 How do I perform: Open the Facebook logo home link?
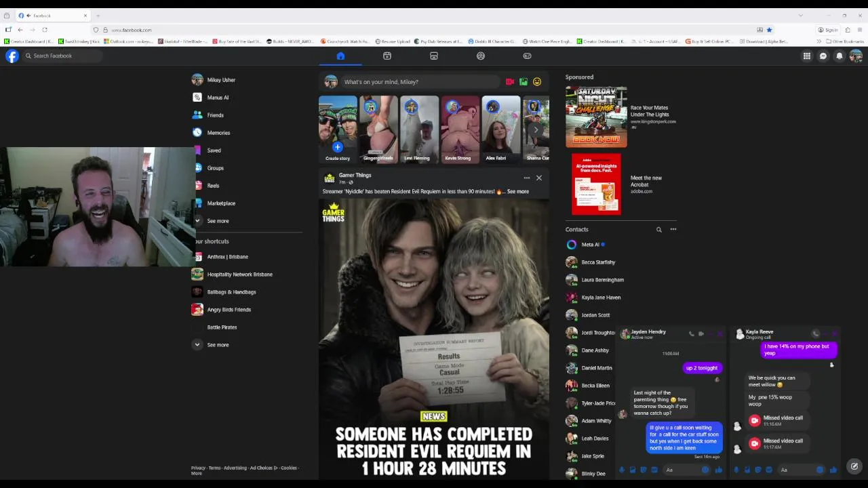tap(12, 56)
